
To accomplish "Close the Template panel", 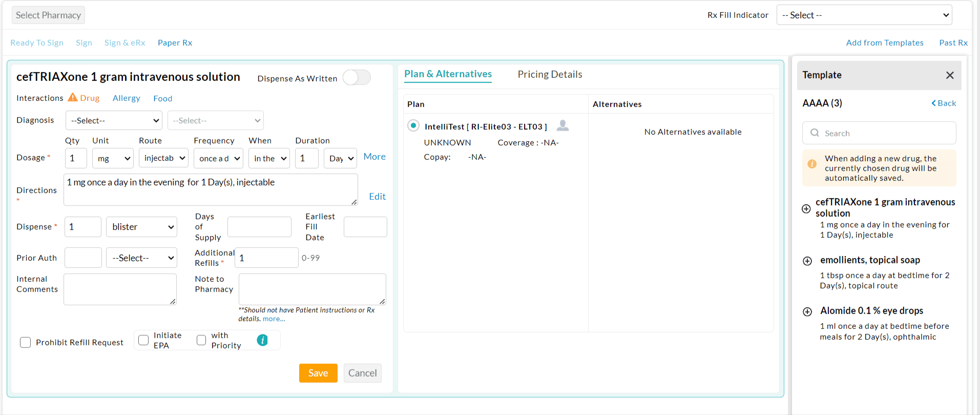I will (x=950, y=75).
